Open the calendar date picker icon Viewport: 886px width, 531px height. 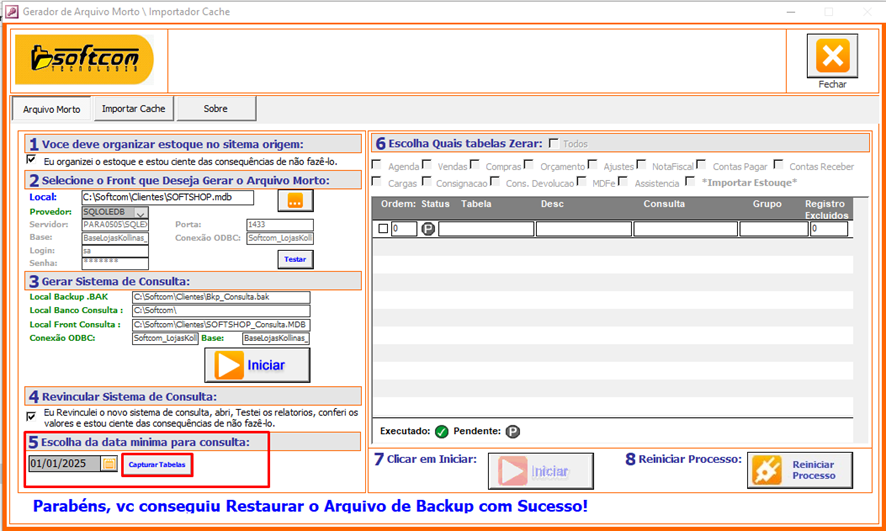click(x=109, y=464)
